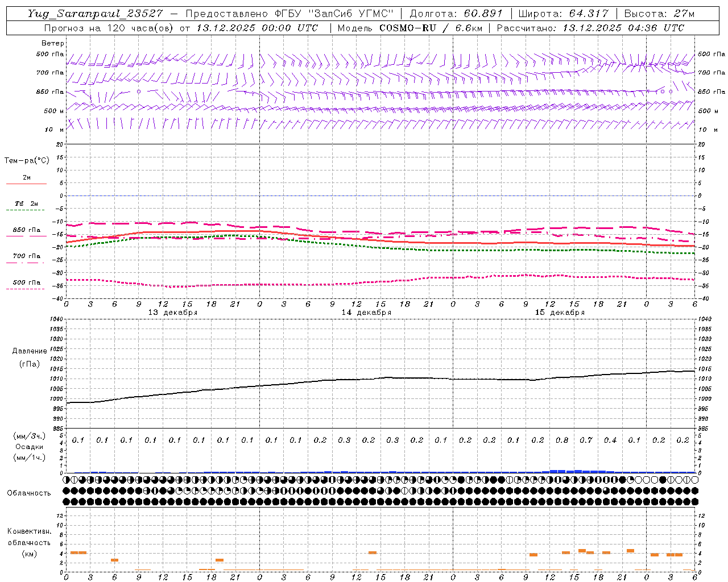Click the Облачность cloud cover label

(29, 493)
